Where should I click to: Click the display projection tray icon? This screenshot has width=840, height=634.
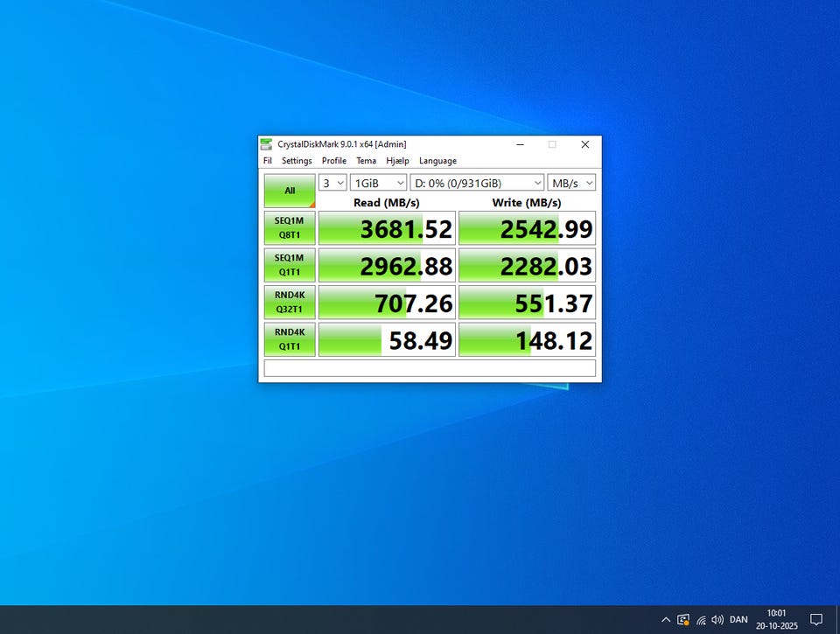pyautogui.click(x=683, y=619)
